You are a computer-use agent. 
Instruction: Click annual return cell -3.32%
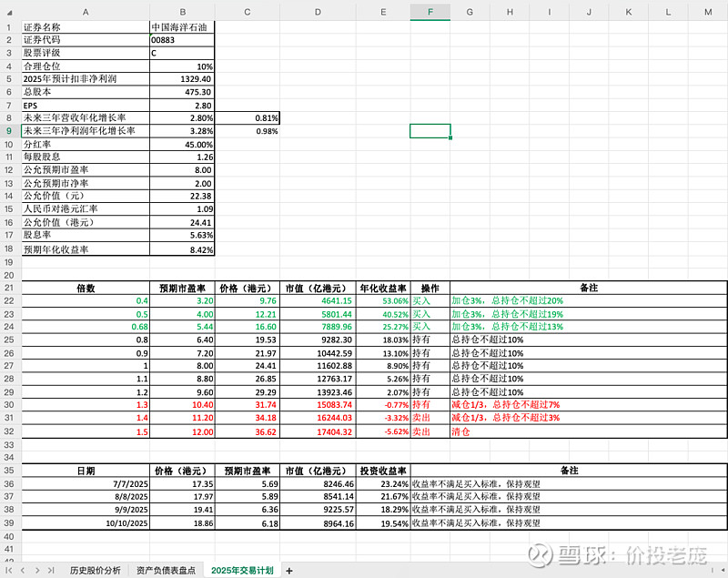point(383,418)
